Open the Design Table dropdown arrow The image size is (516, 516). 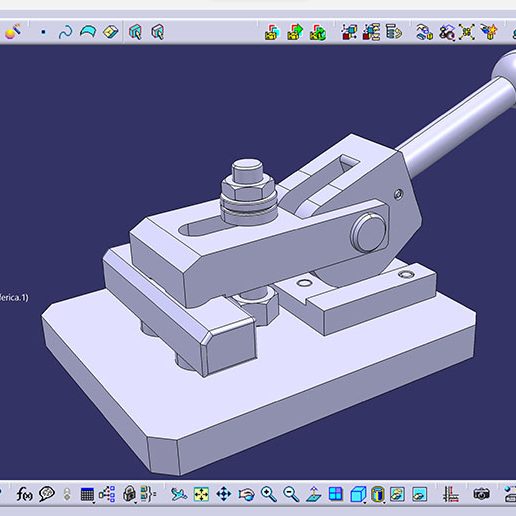pos(94,502)
